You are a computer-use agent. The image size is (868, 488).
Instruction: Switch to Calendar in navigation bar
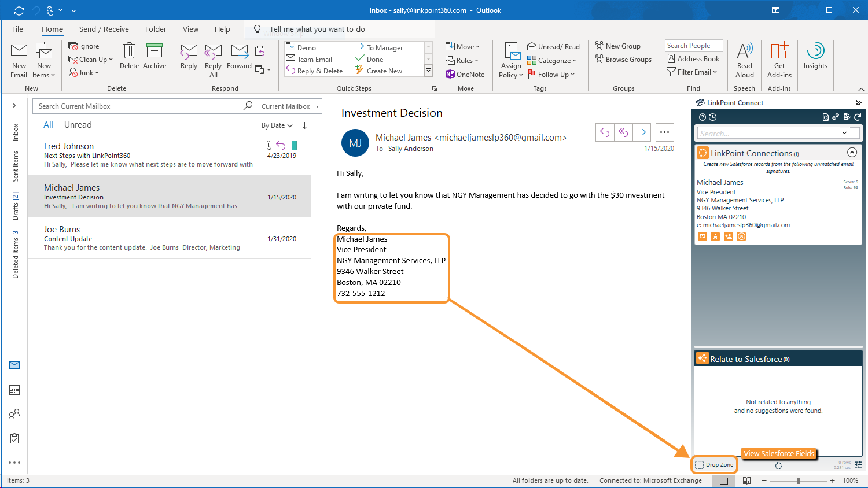coord(14,390)
